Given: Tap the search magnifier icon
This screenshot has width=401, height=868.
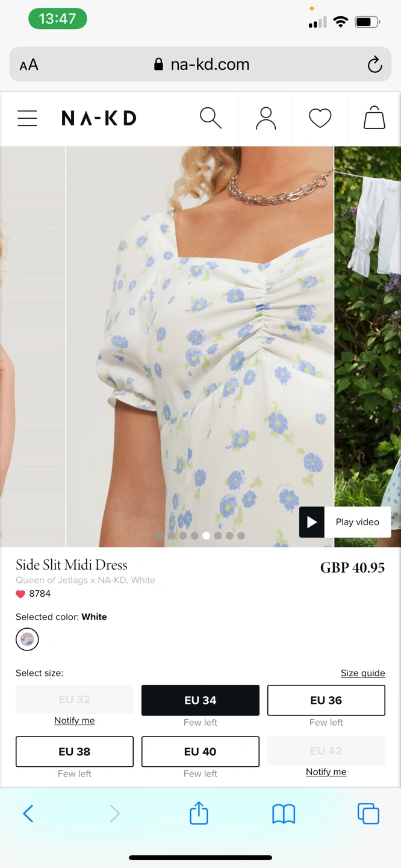Looking at the screenshot, I should point(211,118).
